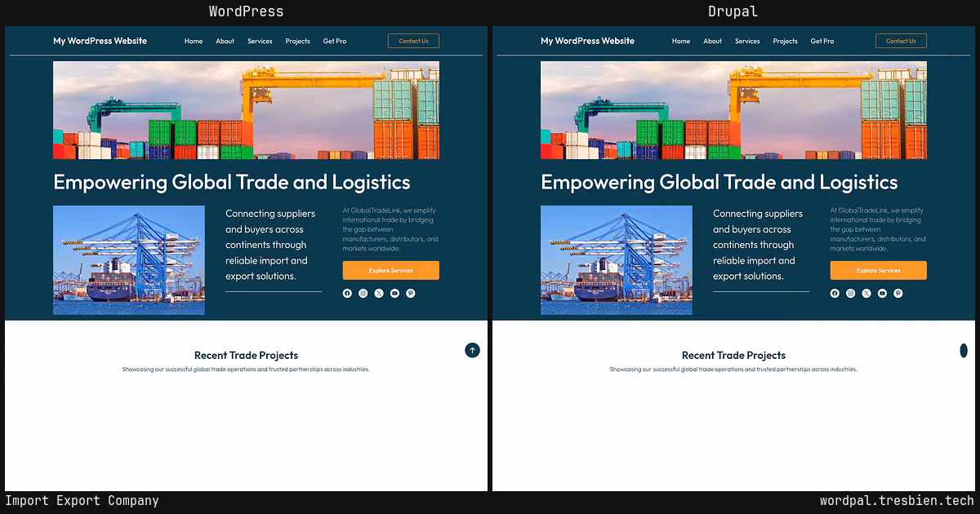
Task: Open Facebook icon in WordPress panel
Action: (x=347, y=294)
